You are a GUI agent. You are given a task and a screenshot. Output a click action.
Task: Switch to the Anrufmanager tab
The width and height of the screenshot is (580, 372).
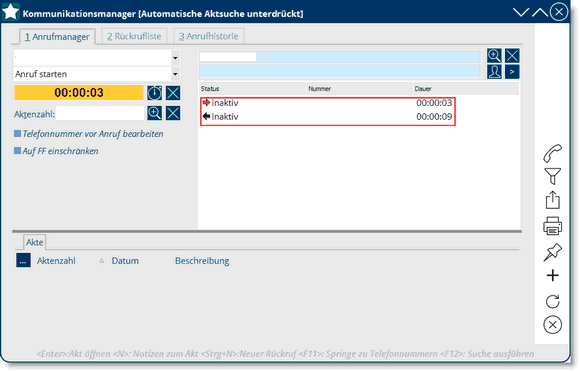57,37
